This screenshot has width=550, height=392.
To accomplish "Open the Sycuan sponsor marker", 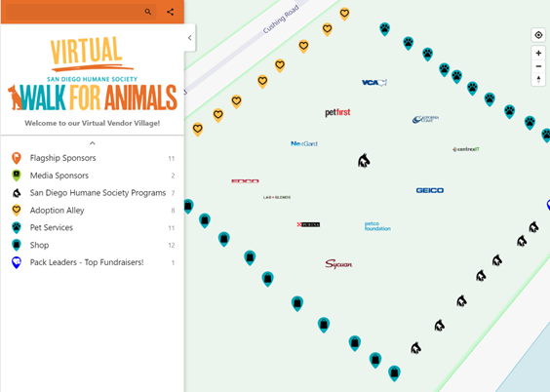I will (338, 264).
